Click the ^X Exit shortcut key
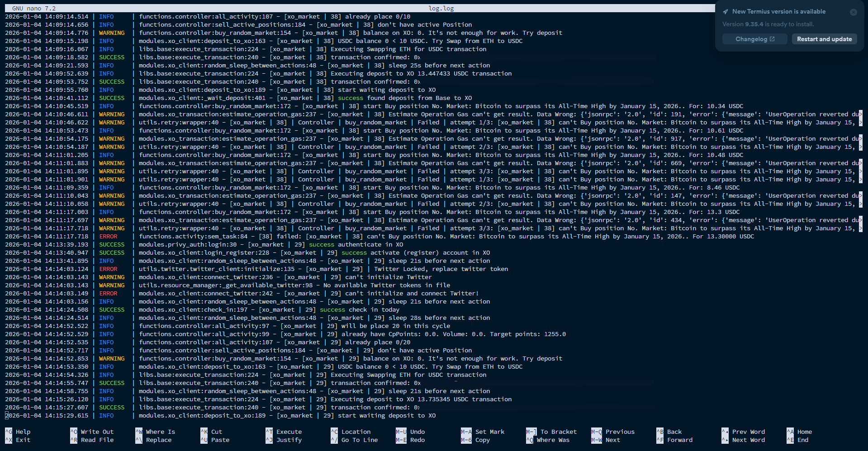 click(x=9, y=440)
